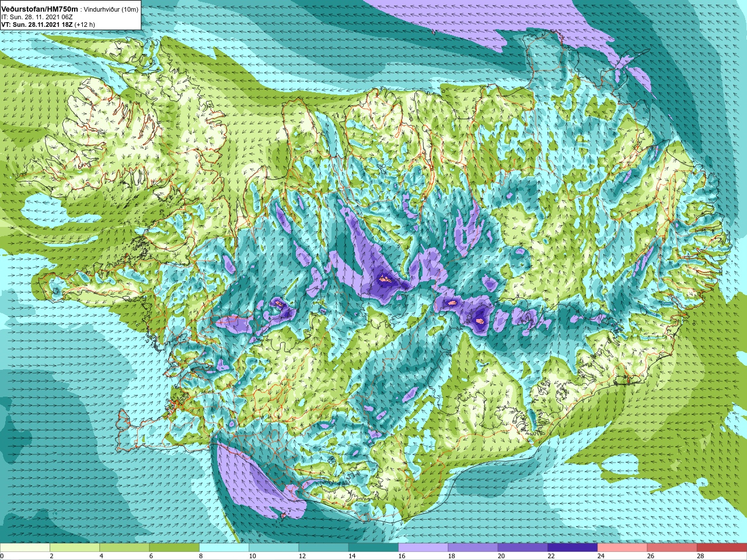Pick the green 4–6 legend swatch
Screen dimensions: 747x560
coord(125,548)
